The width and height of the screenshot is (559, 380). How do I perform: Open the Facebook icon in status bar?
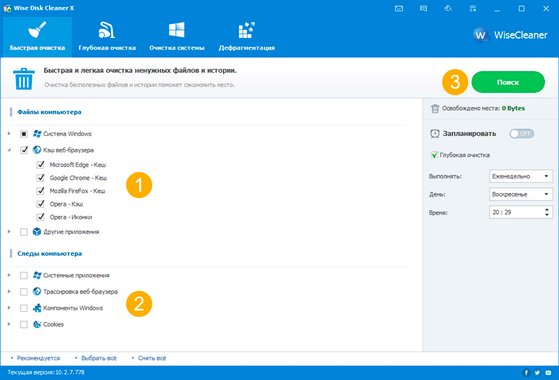526,373
